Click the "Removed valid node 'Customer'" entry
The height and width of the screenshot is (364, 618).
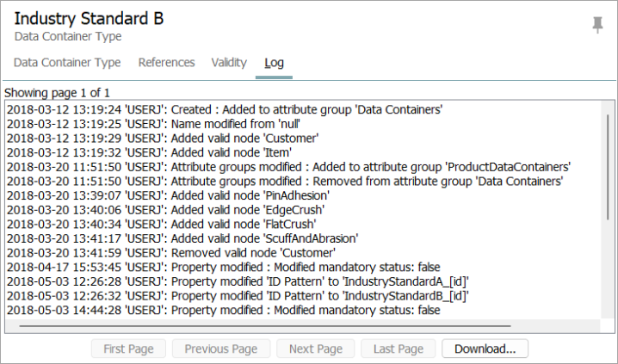[170, 253]
